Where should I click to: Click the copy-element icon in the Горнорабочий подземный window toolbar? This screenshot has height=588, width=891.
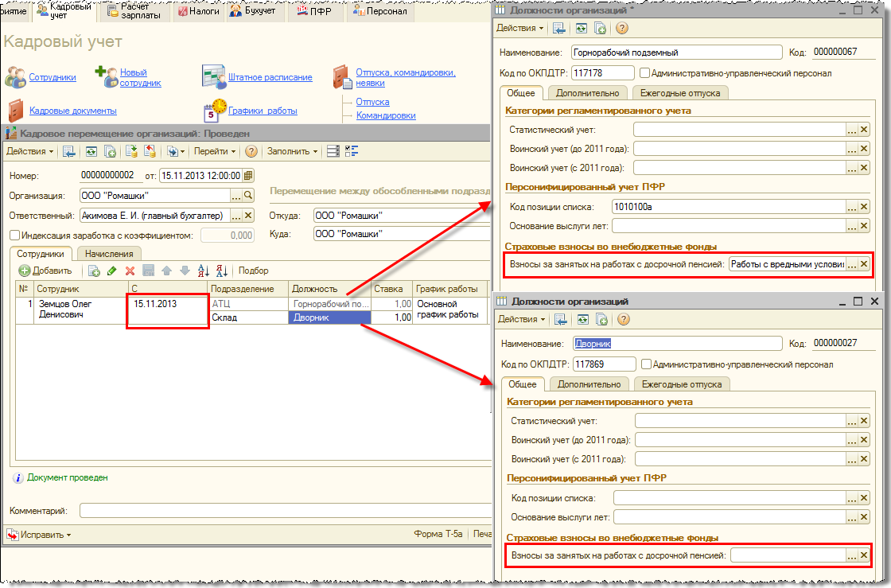point(600,29)
